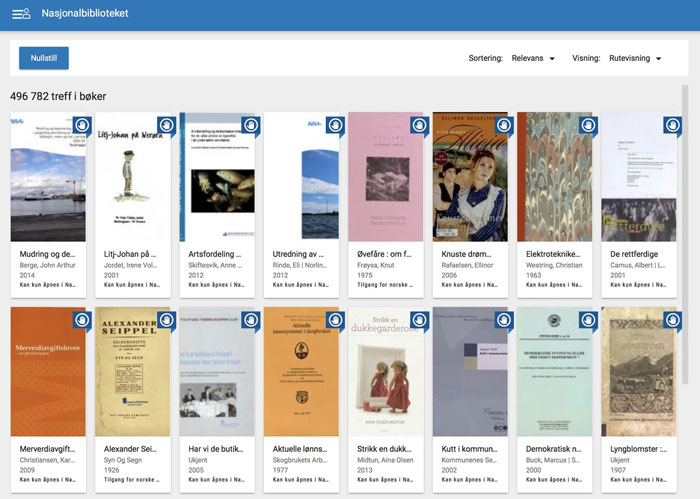Click author text 'Jordet, Irene Vol...'
The image size is (700, 499).
[x=130, y=265]
